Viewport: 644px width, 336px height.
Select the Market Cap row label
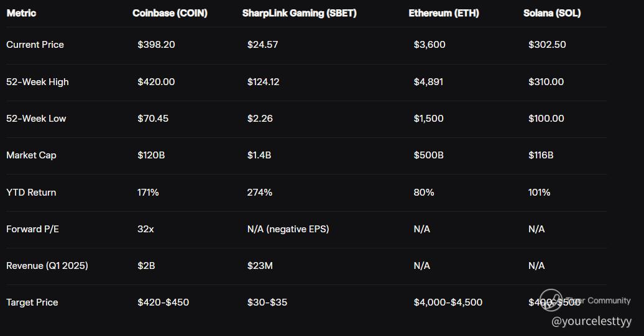(31, 155)
